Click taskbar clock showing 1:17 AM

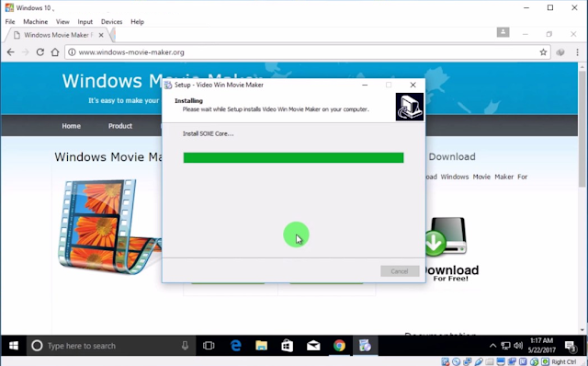coord(541,346)
